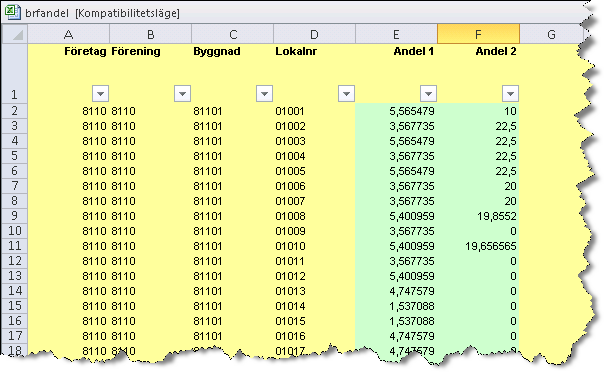Select column A header
The width and height of the screenshot is (604, 372).
click(x=69, y=34)
